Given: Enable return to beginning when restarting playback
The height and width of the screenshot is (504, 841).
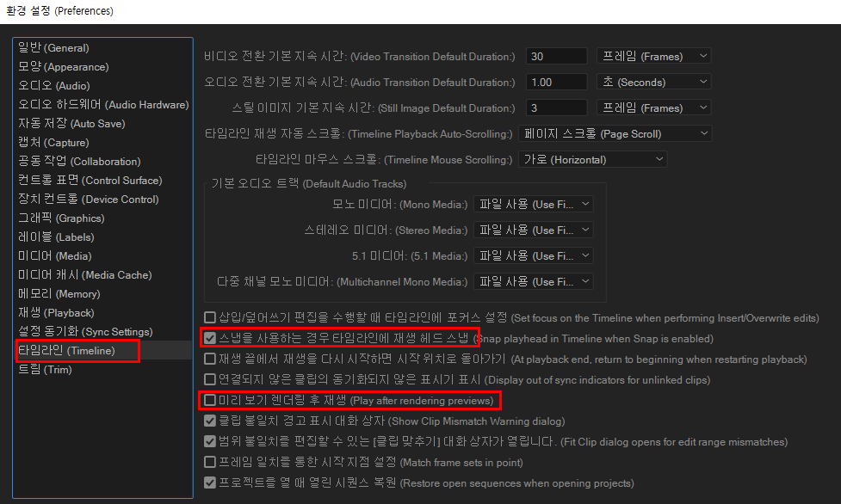Looking at the screenshot, I should point(209,360).
